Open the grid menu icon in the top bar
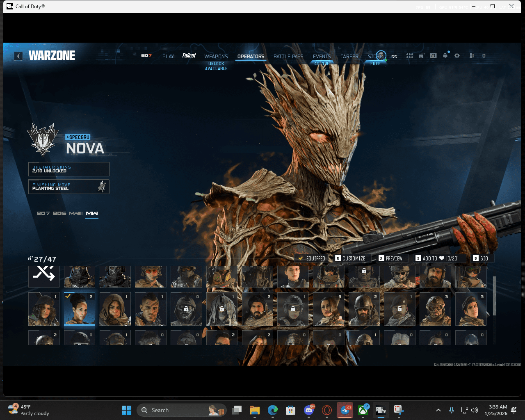This screenshot has width=525, height=420. (409, 56)
